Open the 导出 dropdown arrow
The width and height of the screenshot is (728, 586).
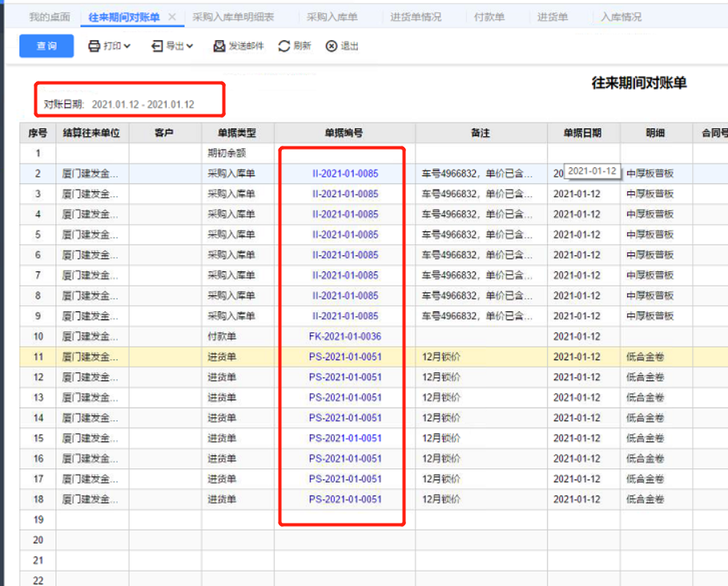(190, 46)
